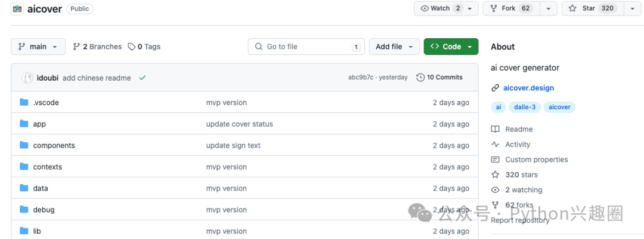Click the clock history icon beside Commits

[x=420, y=77]
